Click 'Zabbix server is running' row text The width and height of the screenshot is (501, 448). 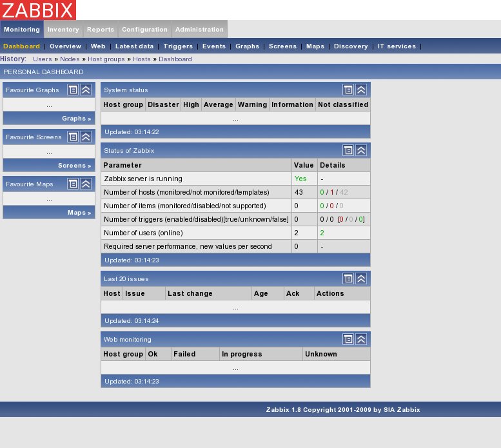tap(143, 179)
